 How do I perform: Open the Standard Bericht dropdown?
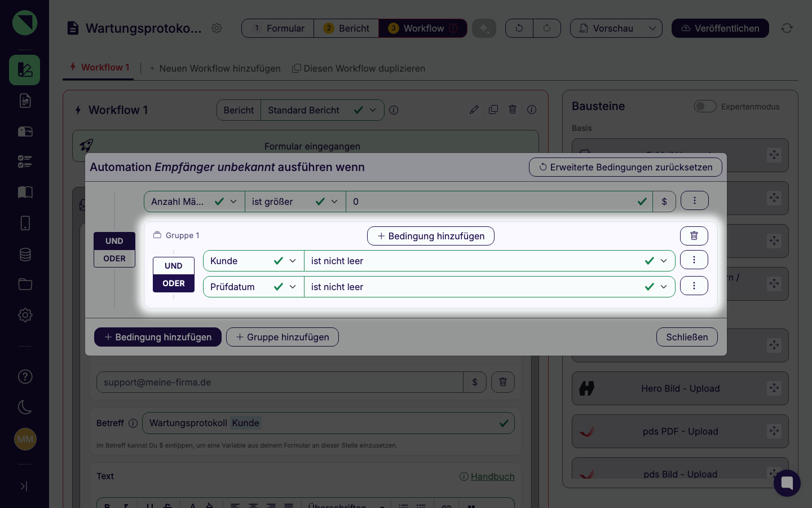(323, 110)
